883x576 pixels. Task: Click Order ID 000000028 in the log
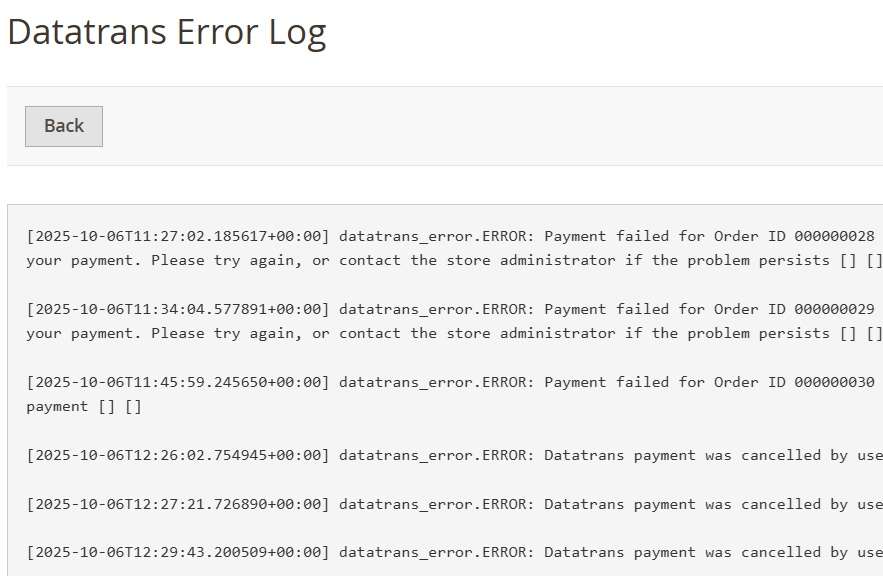834,237
